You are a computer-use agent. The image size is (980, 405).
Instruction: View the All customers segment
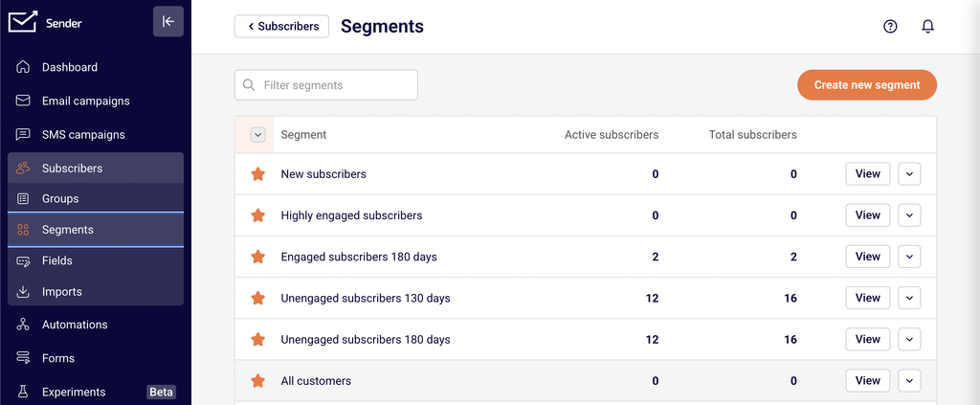click(x=867, y=381)
